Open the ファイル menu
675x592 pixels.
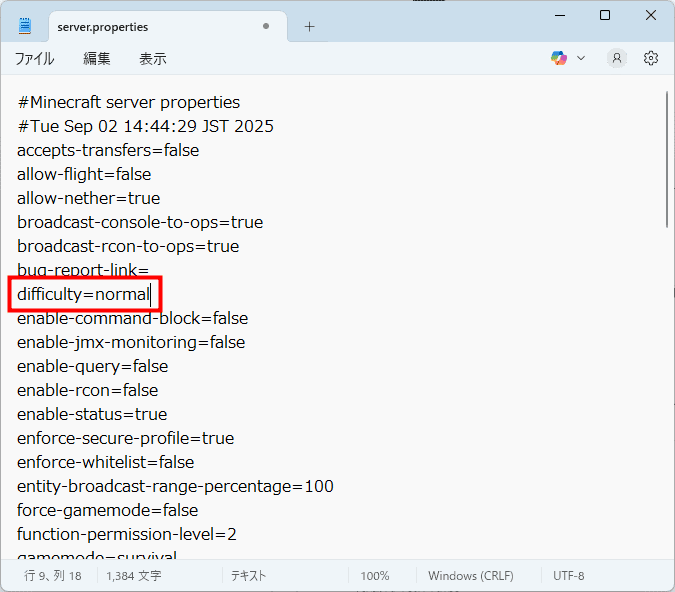pyautogui.click(x=34, y=59)
